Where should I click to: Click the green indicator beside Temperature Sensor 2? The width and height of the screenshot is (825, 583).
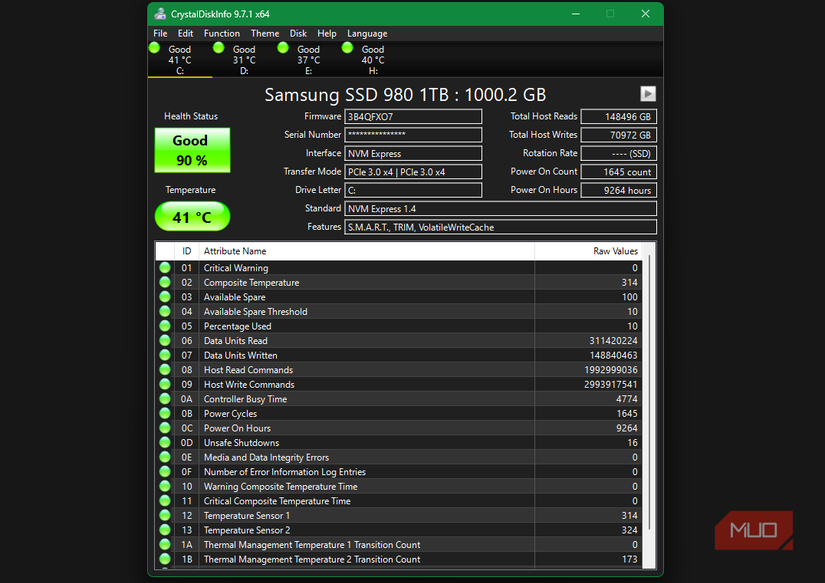coord(164,530)
